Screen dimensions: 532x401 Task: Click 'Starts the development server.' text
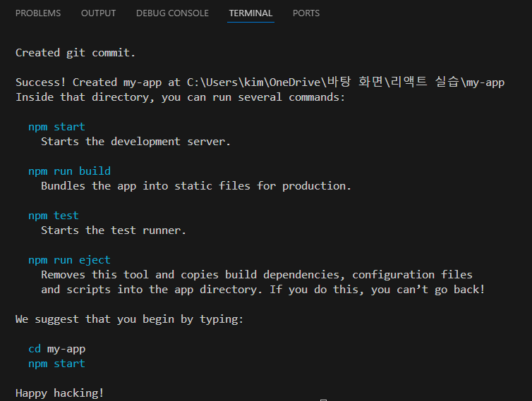[135, 142]
